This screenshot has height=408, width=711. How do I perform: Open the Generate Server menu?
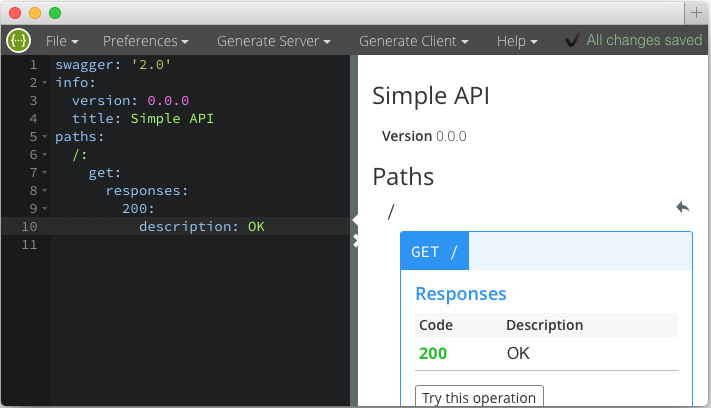point(273,41)
